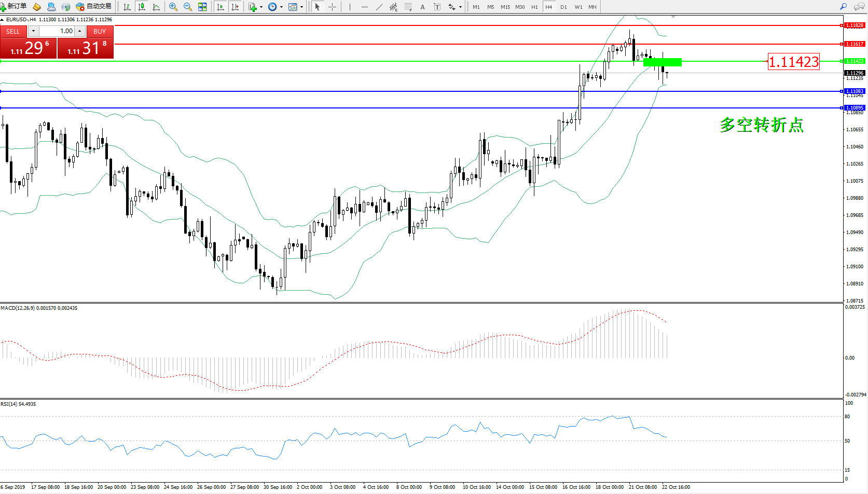Tile chart windows with grid icon
The width and height of the screenshot is (868, 494).
[202, 7]
